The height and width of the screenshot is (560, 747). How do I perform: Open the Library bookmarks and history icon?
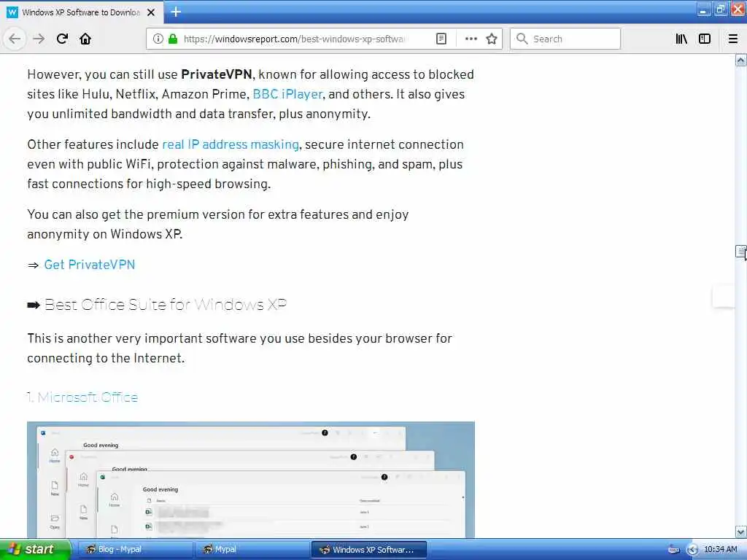[x=681, y=39]
